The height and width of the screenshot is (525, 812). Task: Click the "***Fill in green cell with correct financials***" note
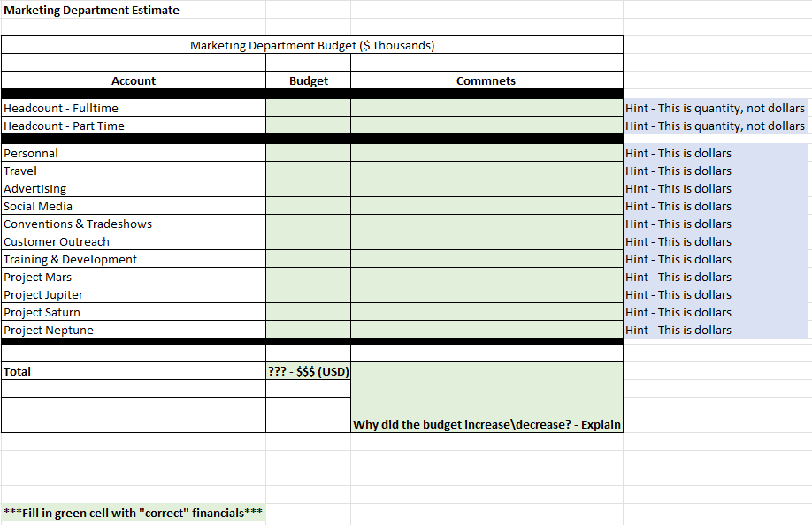point(133,513)
